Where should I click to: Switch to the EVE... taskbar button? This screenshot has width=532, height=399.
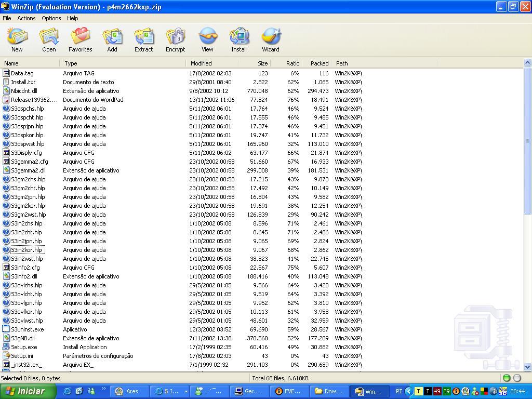coord(288,391)
